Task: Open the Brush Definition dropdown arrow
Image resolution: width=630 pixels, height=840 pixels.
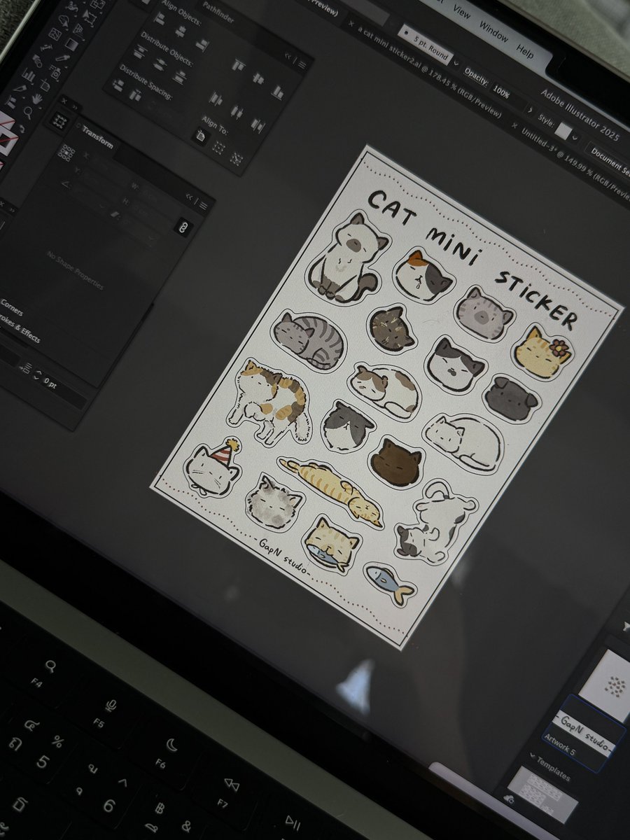Action: tap(456, 63)
